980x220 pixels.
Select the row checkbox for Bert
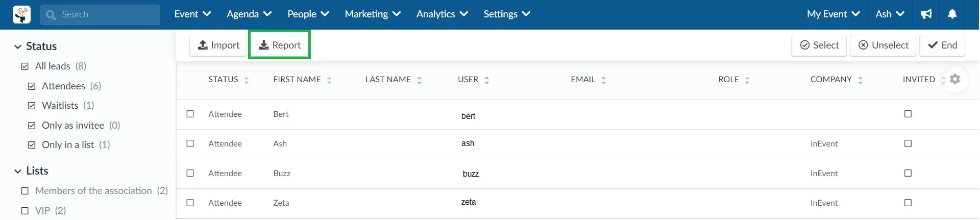190,114
